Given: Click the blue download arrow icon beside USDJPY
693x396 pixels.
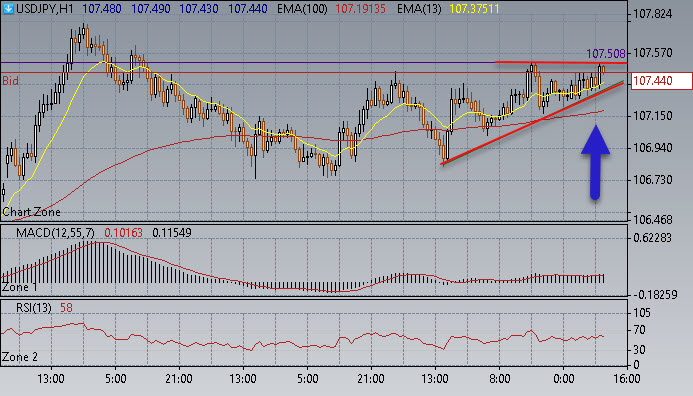Looking at the screenshot, I should point(8,8).
